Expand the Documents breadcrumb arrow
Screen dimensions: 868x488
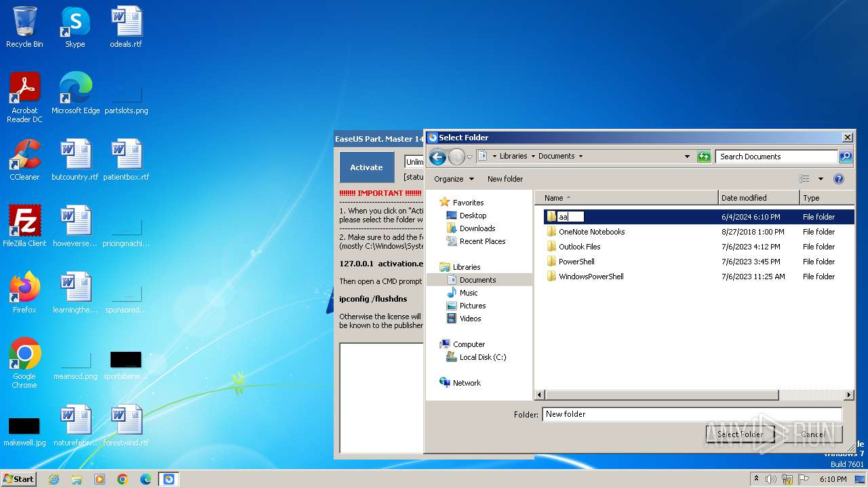pos(580,157)
